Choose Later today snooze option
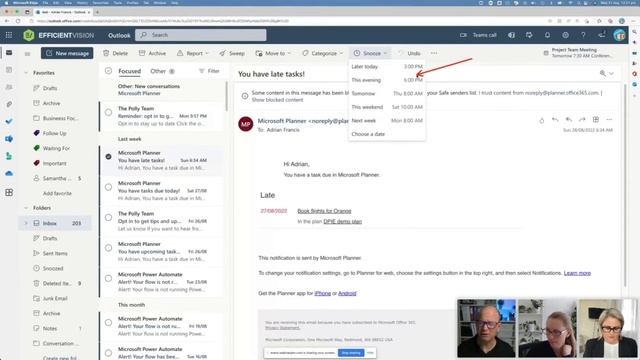The image size is (640, 360). click(387, 67)
